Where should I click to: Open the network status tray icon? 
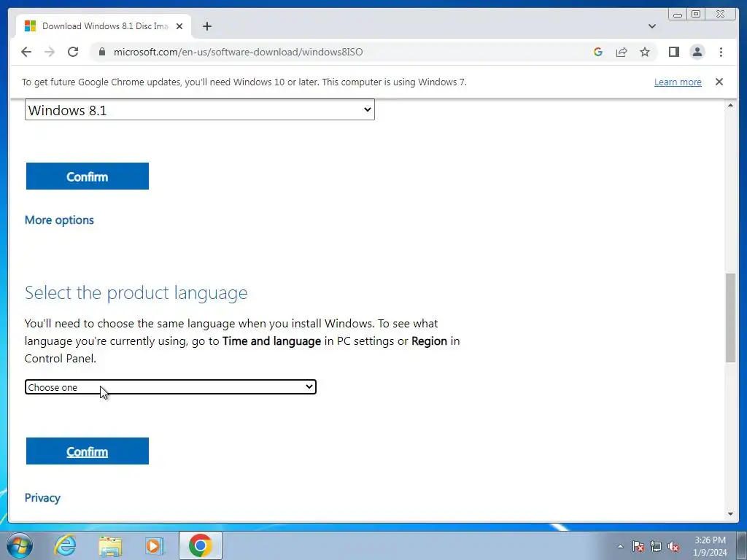[x=656, y=546]
